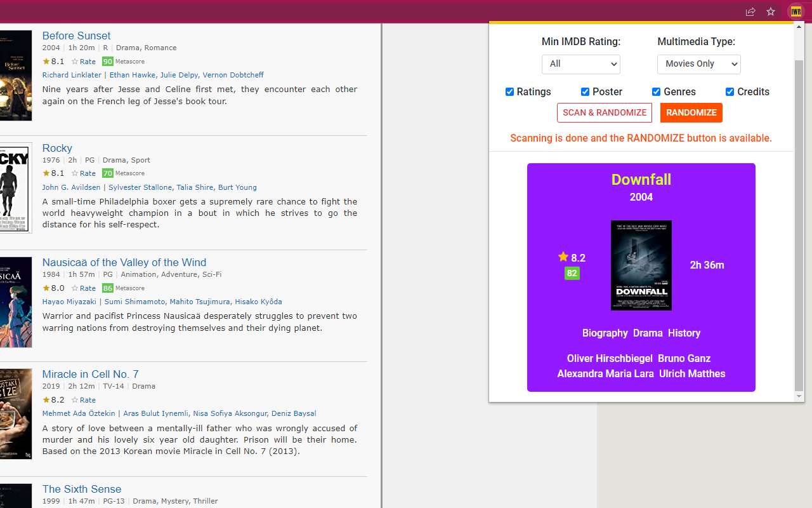
Task: Open the Multimedia Type dropdown
Action: 699,64
